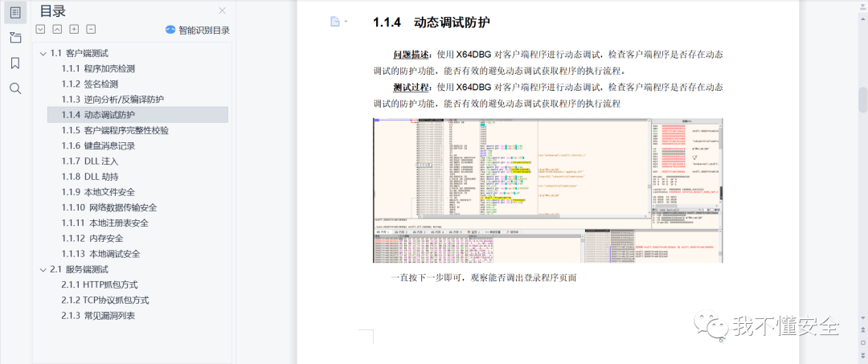Go to 1.1.2 签名检测
Image resolution: width=868 pixels, height=364 pixels.
90,84
